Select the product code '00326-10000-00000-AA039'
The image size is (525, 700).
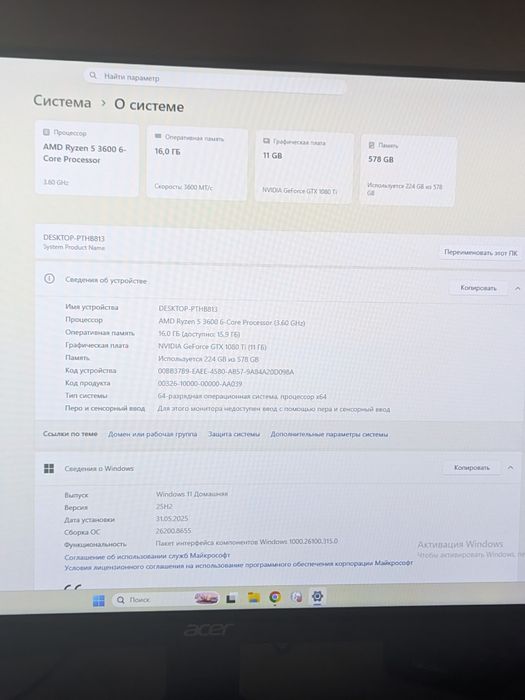200,383
